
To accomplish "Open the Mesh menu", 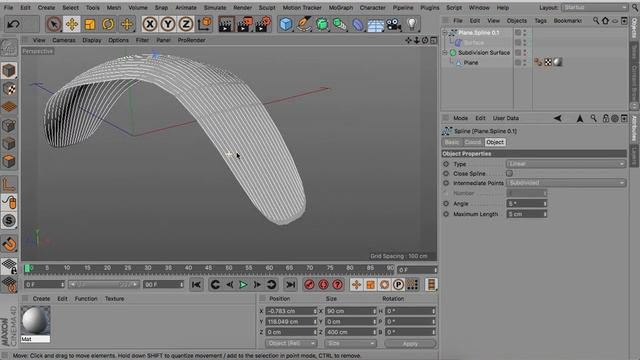I will click(x=113, y=8).
